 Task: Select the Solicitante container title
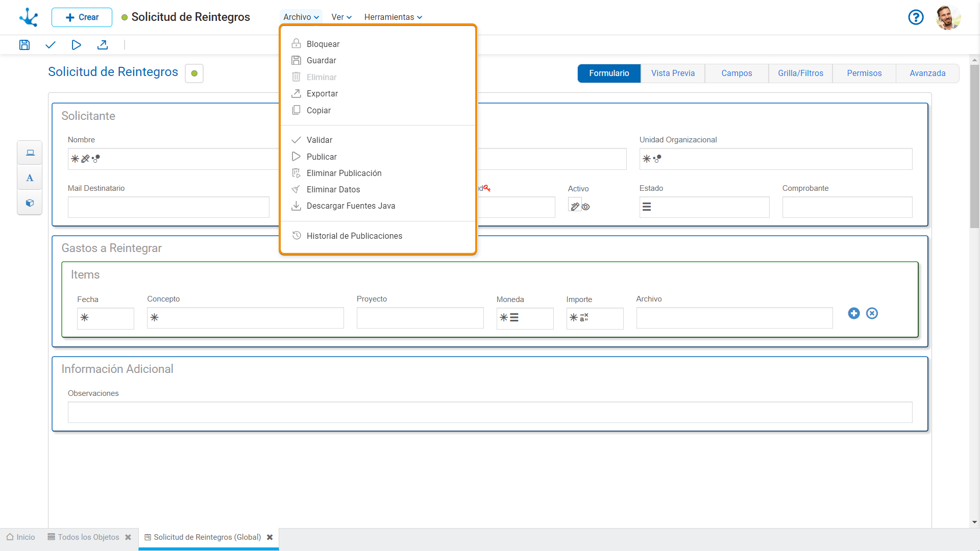tap(88, 116)
